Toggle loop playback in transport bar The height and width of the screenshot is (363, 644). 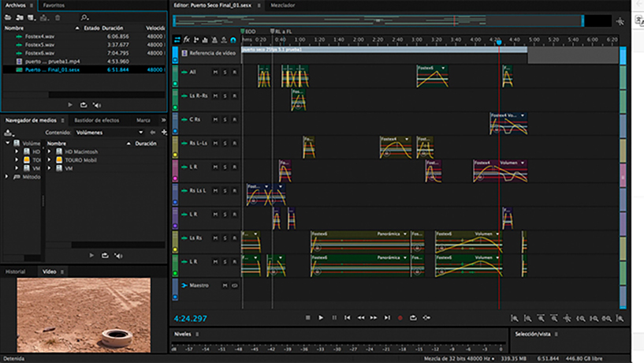(x=413, y=317)
